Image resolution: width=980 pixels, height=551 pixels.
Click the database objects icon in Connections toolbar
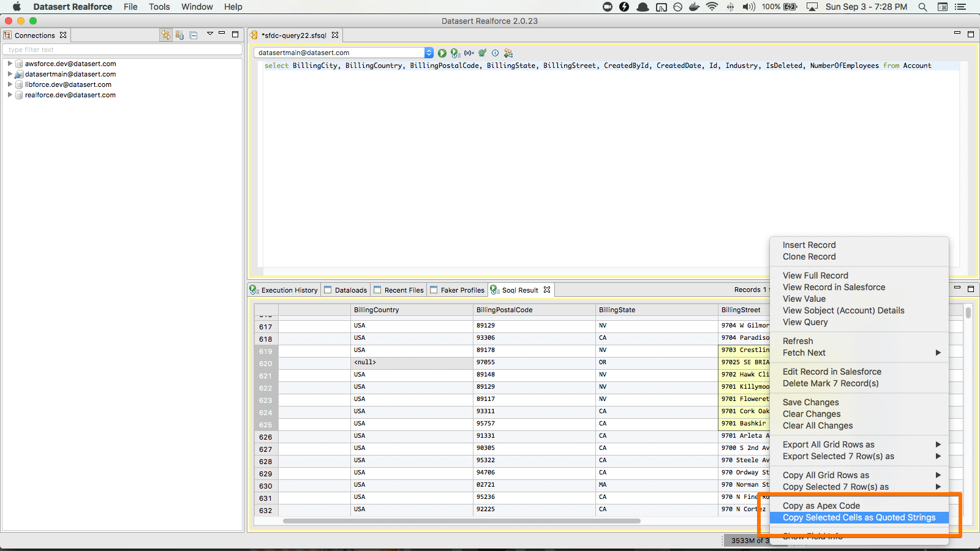pos(179,36)
